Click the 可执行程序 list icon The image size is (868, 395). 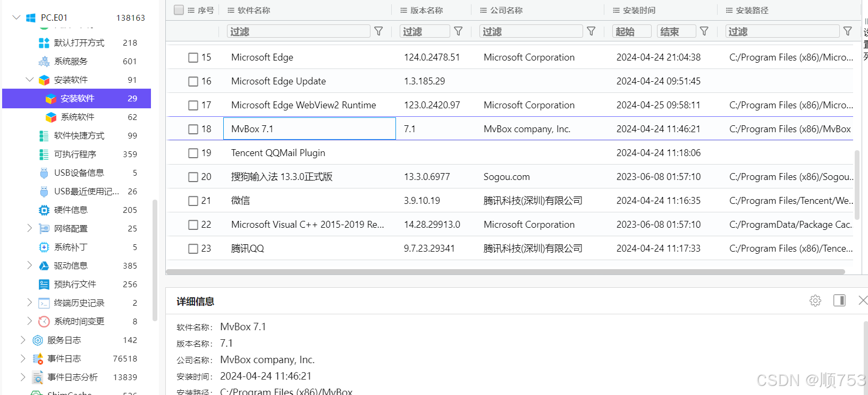point(44,154)
